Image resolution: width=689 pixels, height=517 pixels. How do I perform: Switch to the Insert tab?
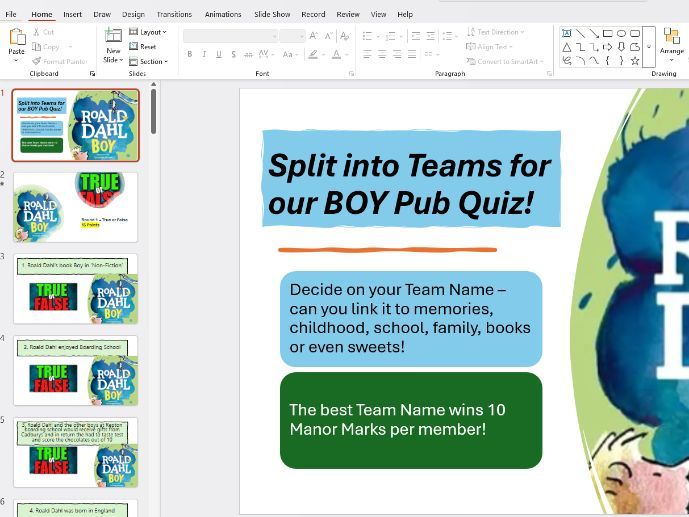73,14
